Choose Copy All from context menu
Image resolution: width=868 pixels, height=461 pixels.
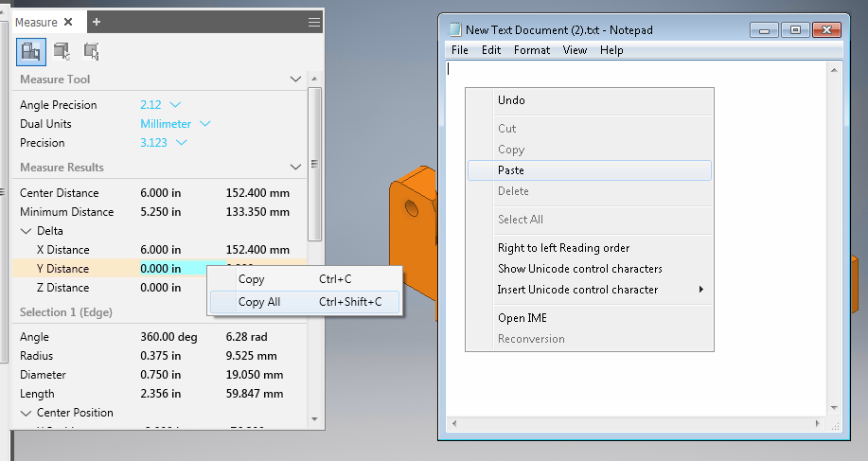tap(259, 302)
